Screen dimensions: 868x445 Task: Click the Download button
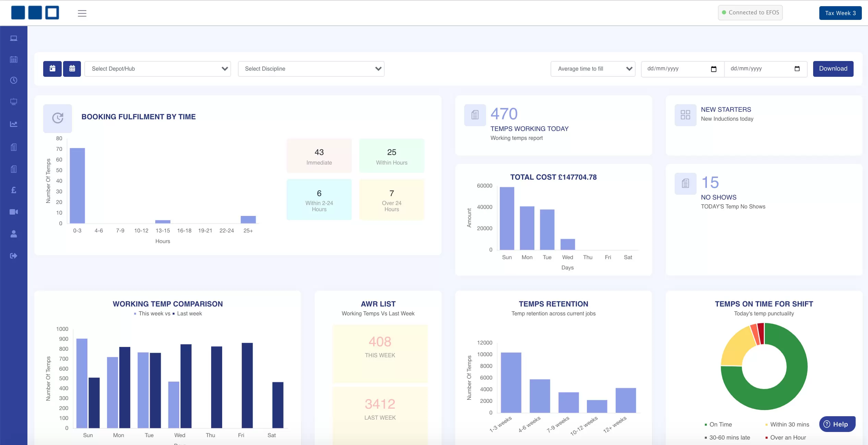[833, 69]
